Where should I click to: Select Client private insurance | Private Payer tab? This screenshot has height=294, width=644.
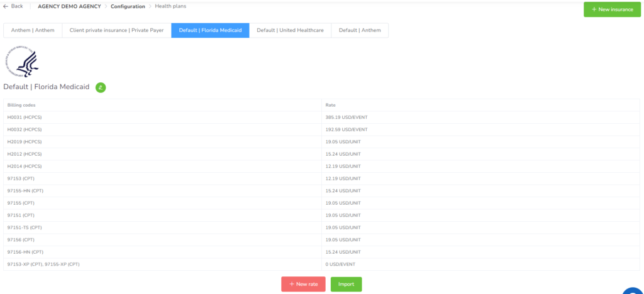click(116, 30)
